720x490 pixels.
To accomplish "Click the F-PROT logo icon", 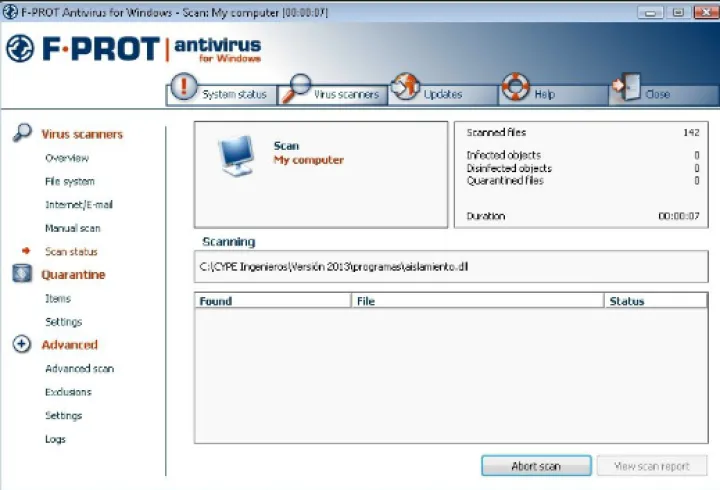I will point(19,49).
